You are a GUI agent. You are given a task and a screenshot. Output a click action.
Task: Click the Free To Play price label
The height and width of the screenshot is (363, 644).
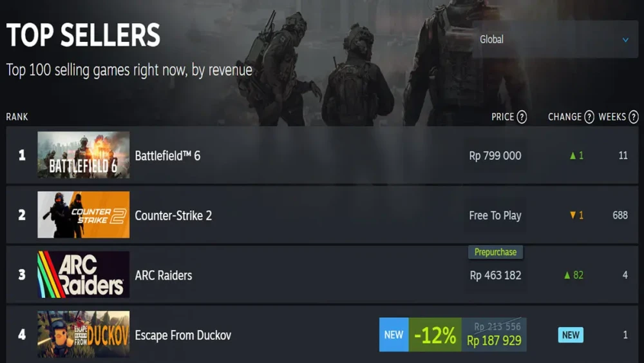[x=495, y=215]
